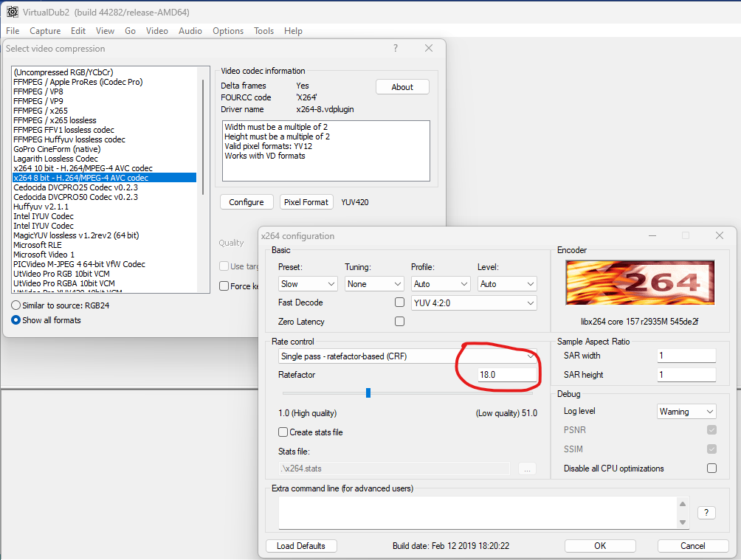Minimize the x264 configuration window
The height and width of the screenshot is (560, 741).
tap(652, 235)
